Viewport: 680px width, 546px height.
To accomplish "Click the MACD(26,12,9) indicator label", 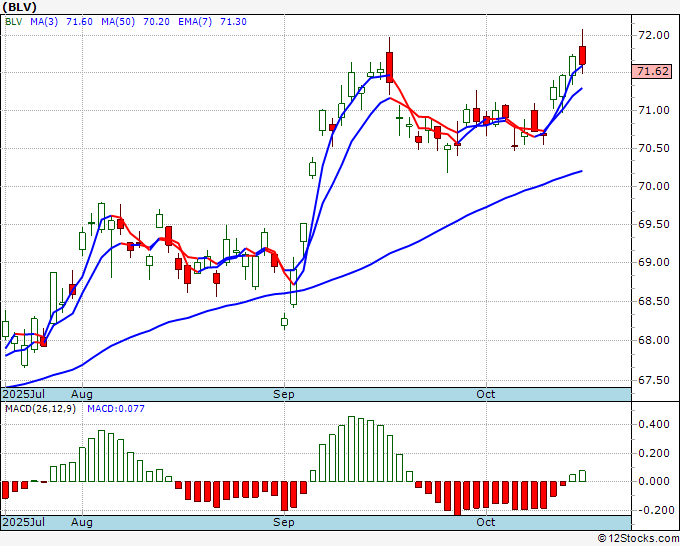I will pyautogui.click(x=40, y=409).
